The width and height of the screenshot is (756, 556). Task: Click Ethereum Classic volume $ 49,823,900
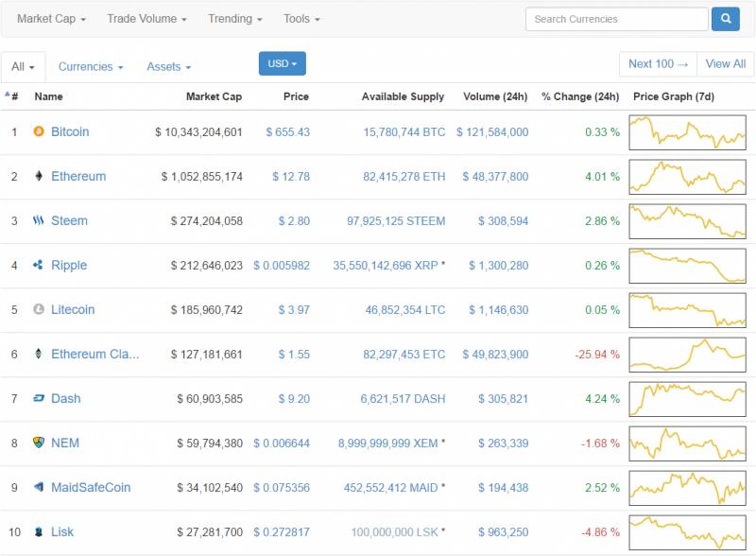coord(495,354)
